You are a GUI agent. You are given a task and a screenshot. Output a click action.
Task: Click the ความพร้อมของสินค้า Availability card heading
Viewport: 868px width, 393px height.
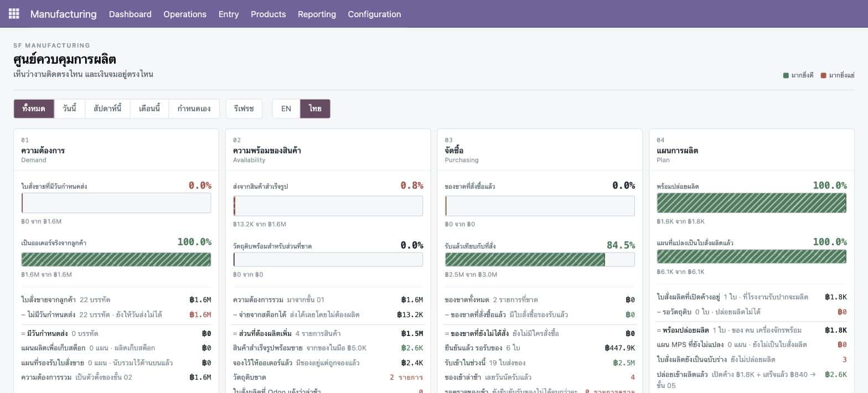[x=267, y=151]
